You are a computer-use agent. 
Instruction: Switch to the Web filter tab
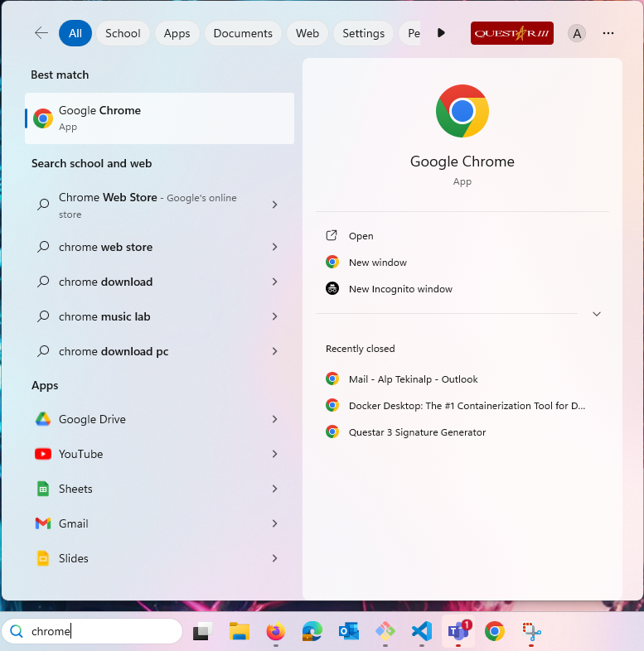tap(307, 33)
